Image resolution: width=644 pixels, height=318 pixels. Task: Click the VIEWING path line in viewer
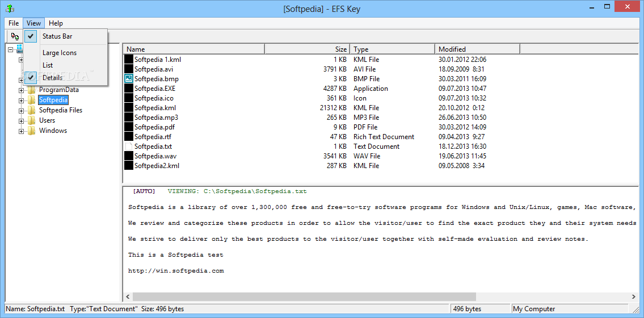pos(237,191)
